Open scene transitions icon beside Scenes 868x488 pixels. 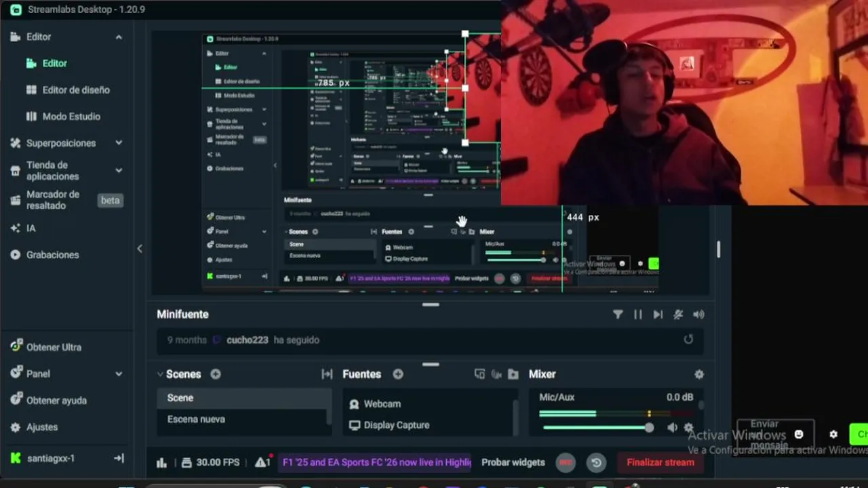327,374
